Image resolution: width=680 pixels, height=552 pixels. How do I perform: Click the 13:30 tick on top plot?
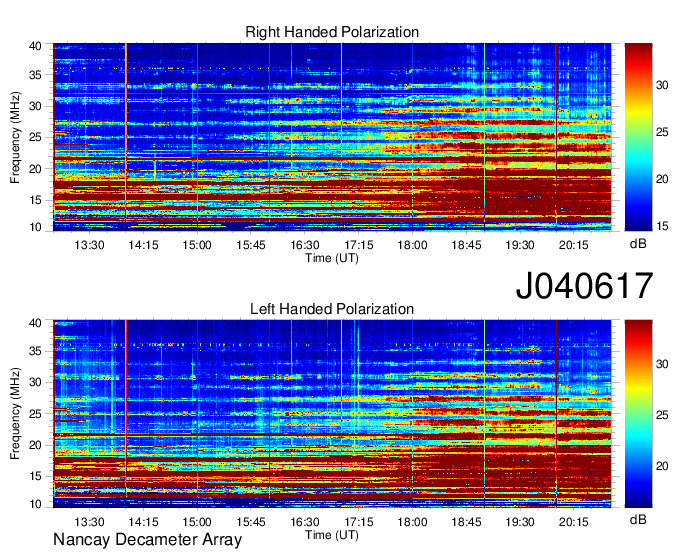tap(89, 245)
